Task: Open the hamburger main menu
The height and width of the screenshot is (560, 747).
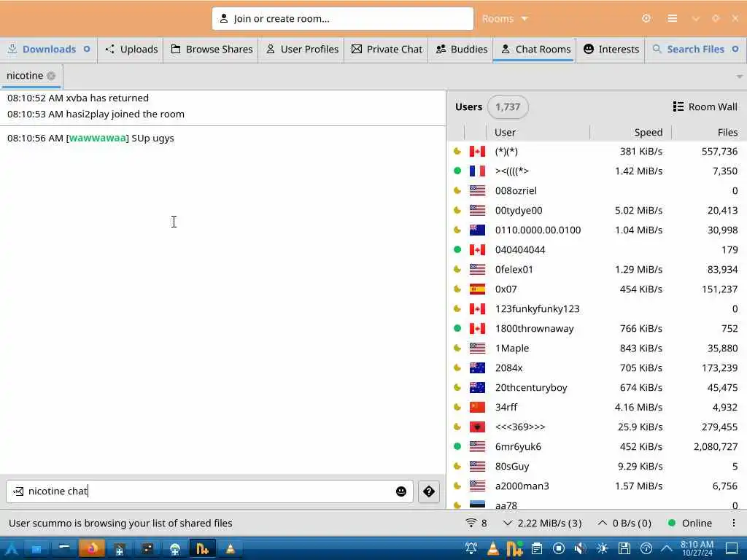Action: pyautogui.click(x=672, y=18)
